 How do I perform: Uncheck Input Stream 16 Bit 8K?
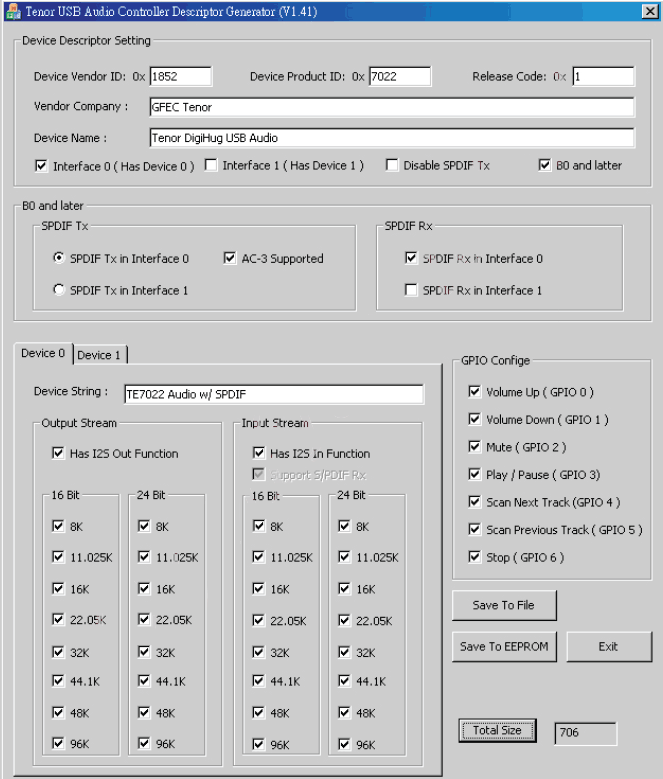[x=259, y=526]
